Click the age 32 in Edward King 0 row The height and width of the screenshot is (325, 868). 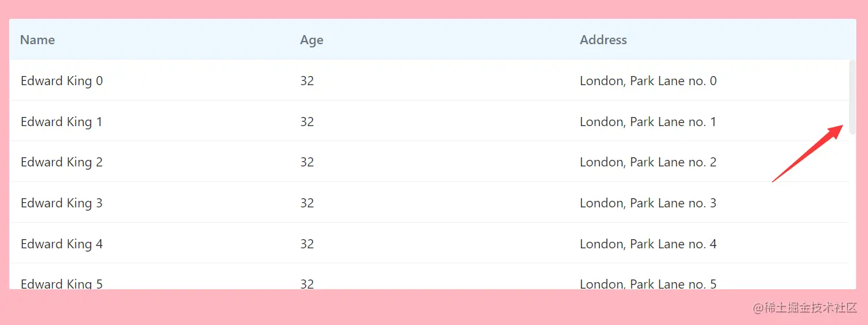(x=307, y=81)
